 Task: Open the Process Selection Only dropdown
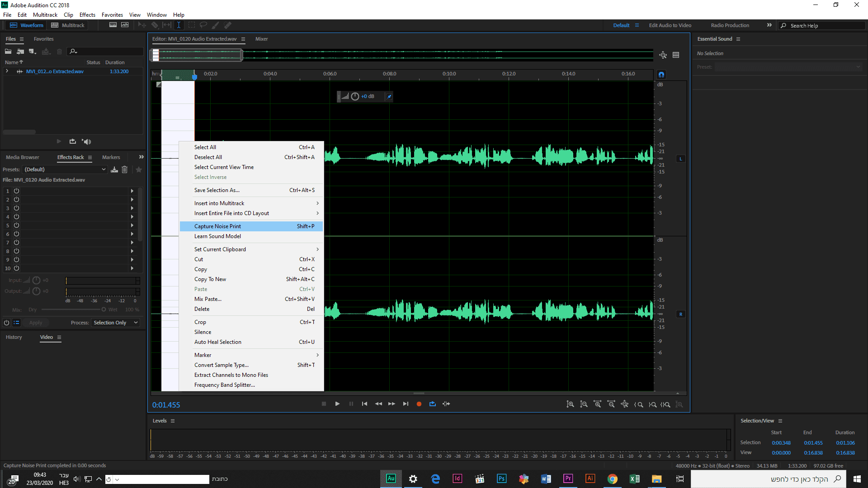pos(115,323)
